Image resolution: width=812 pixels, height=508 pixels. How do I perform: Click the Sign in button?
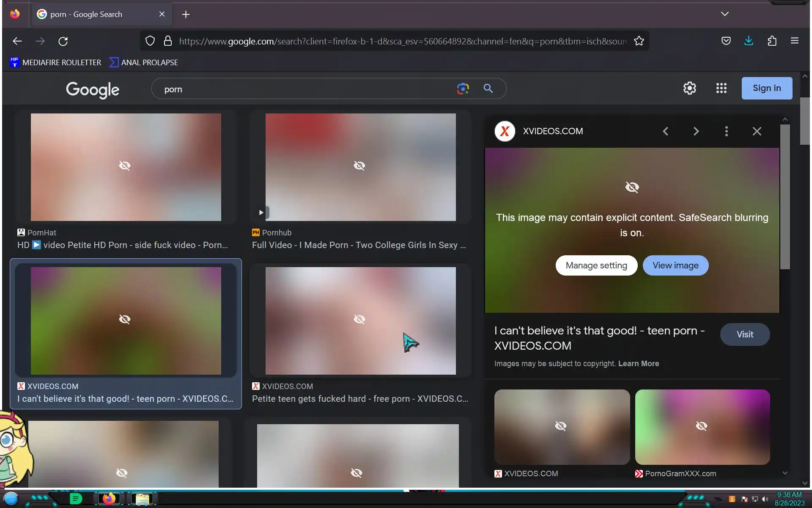(x=766, y=88)
